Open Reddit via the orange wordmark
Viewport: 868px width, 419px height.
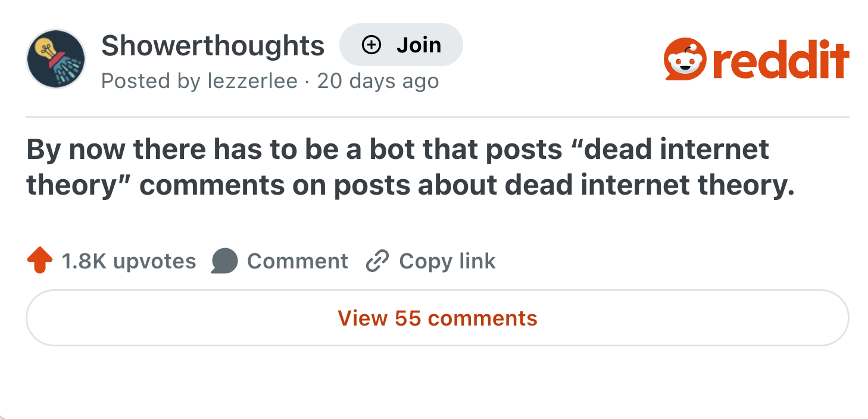click(786, 60)
